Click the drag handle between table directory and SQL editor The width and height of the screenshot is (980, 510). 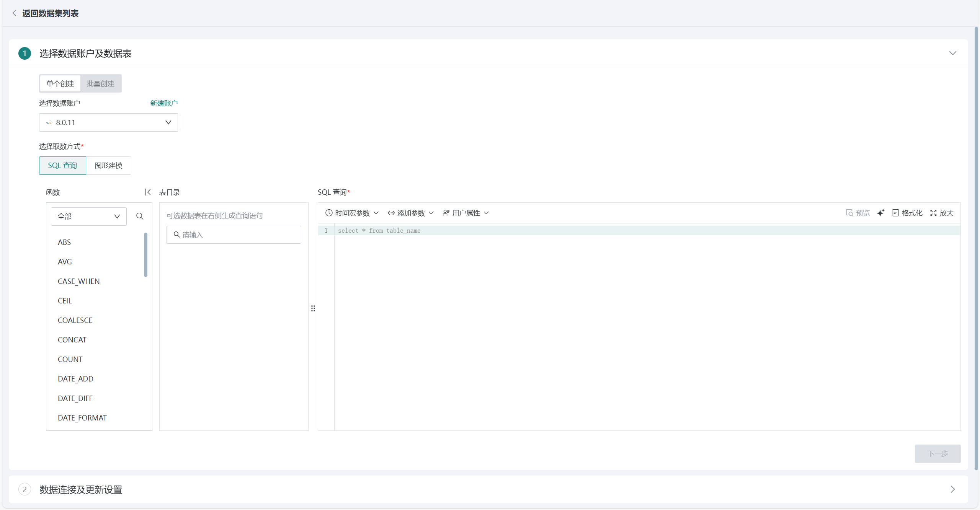click(313, 308)
